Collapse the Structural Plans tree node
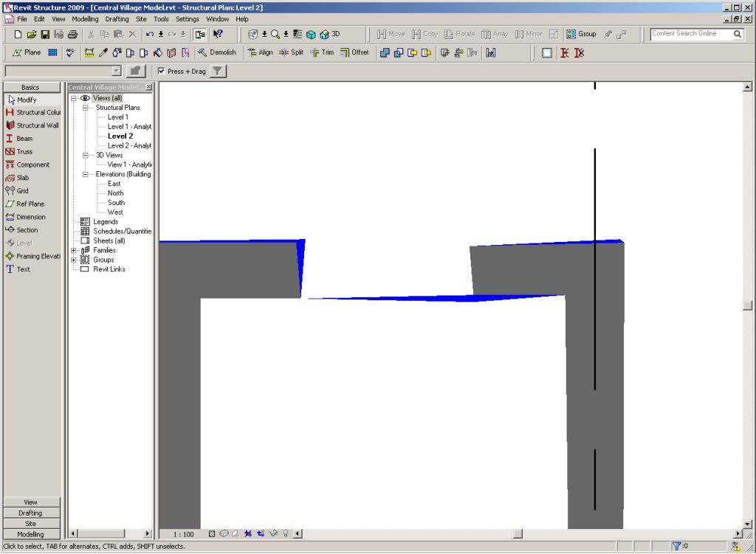 [86, 108]
